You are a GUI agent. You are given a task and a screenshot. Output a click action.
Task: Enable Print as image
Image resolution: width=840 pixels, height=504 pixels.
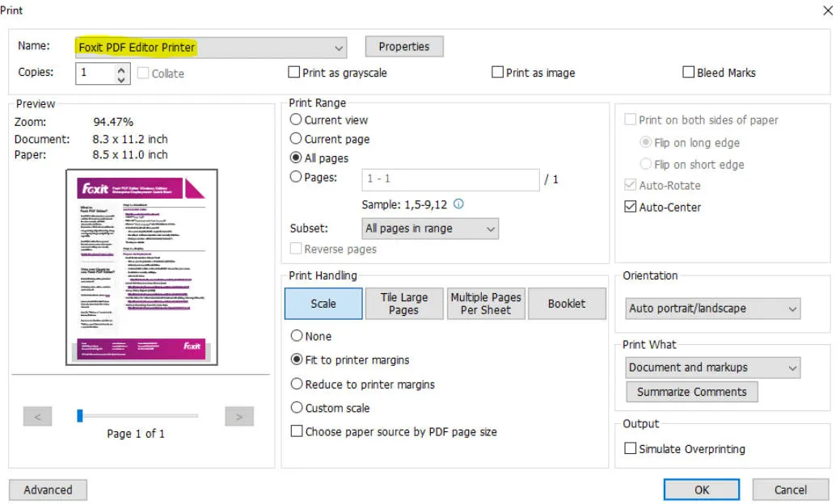coord(497,72)
